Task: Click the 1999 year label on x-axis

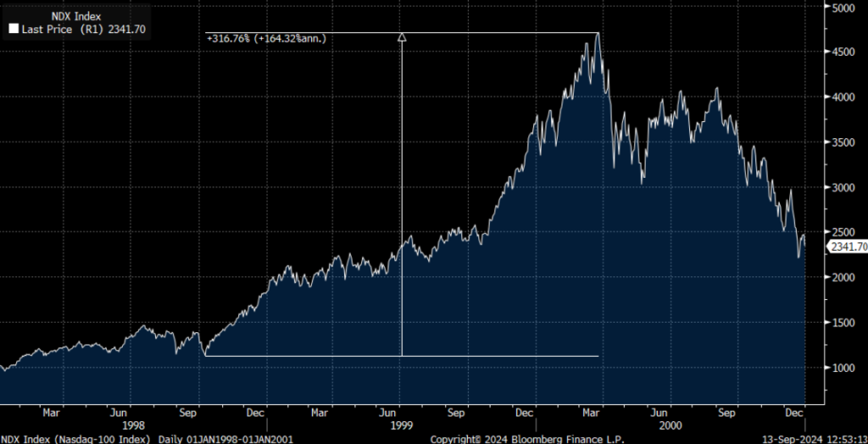Action: pos(402,425)
